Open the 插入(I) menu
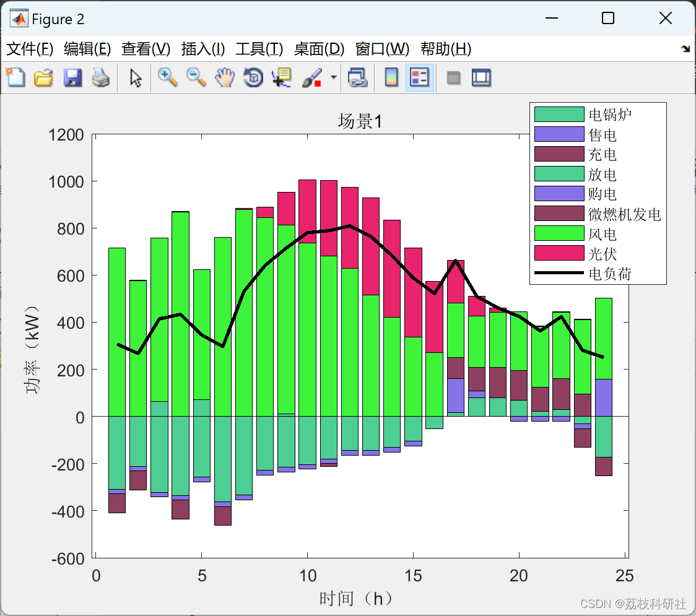The width and height of the screenshot is (696, 616). tap(203, 49)
